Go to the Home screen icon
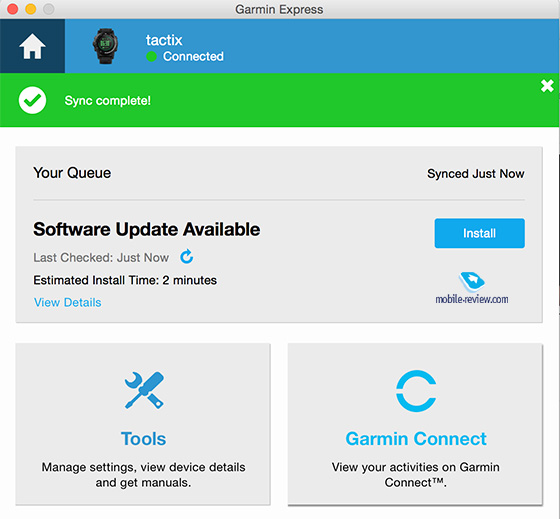Image resolution: width=560 pixels, height=519 pixels. pos(32,46)
